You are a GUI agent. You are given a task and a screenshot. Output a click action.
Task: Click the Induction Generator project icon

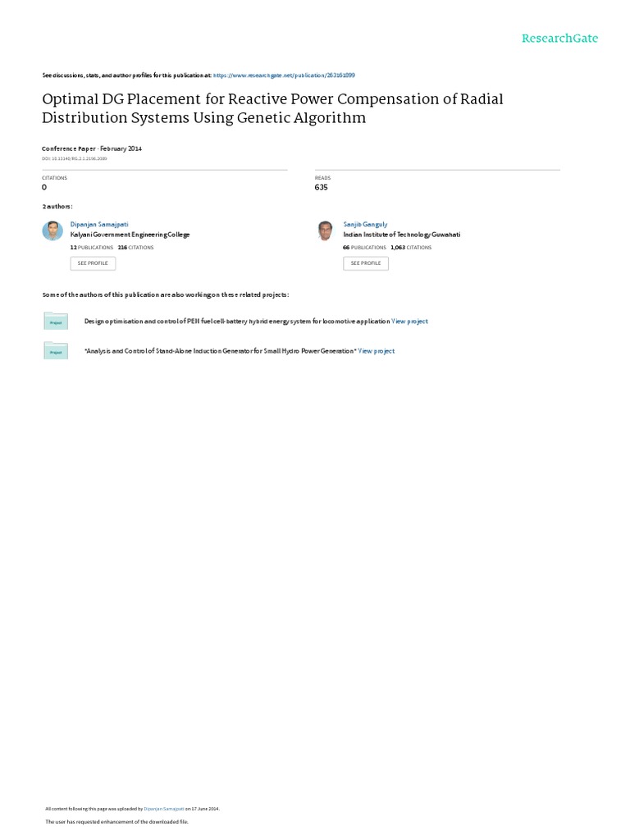click(56, 351)
